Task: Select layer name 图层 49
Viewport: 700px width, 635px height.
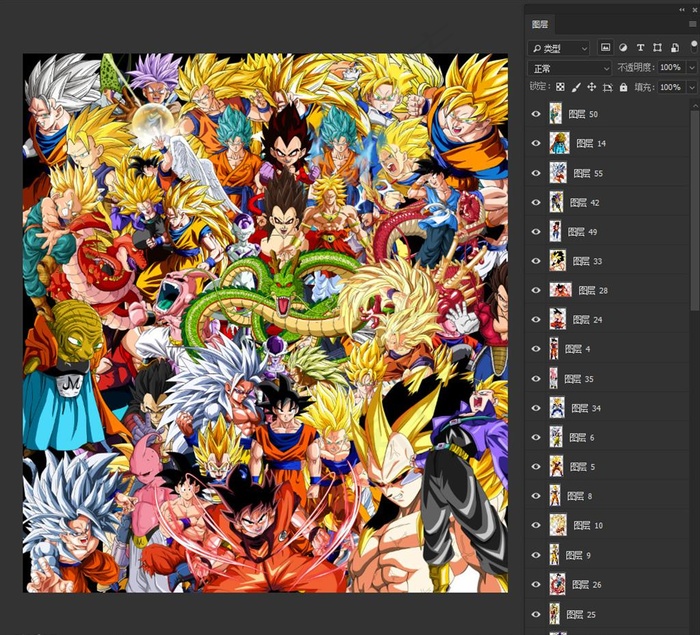Action: pos(582,232)
